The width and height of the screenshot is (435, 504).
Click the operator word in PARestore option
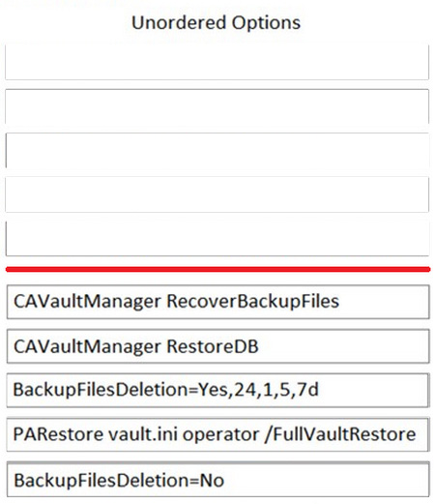[220, 435]
